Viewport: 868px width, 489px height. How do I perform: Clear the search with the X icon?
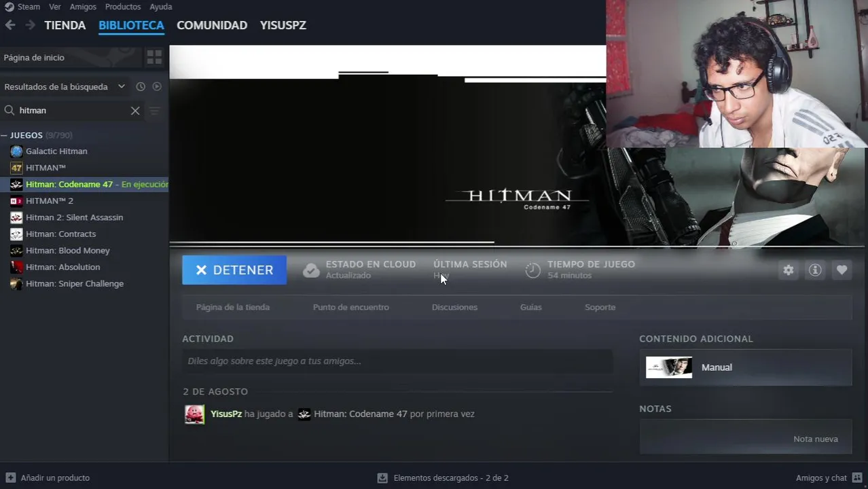point(135,111)
